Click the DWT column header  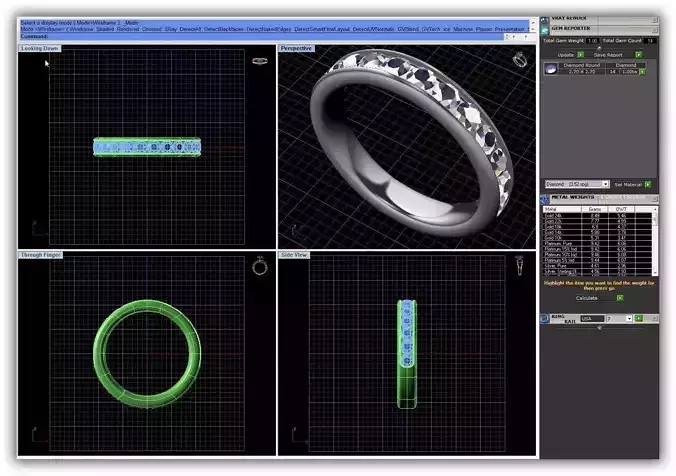point(621,209)
